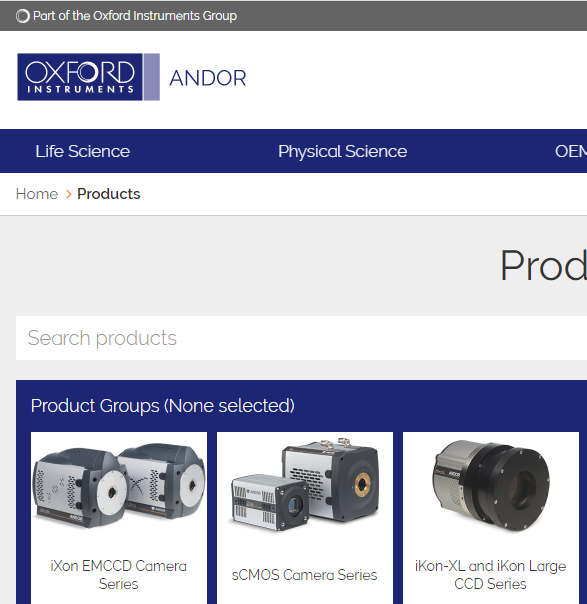Select the iXon EMCCD camera image

pyautogui.click(x=119, y=486)
